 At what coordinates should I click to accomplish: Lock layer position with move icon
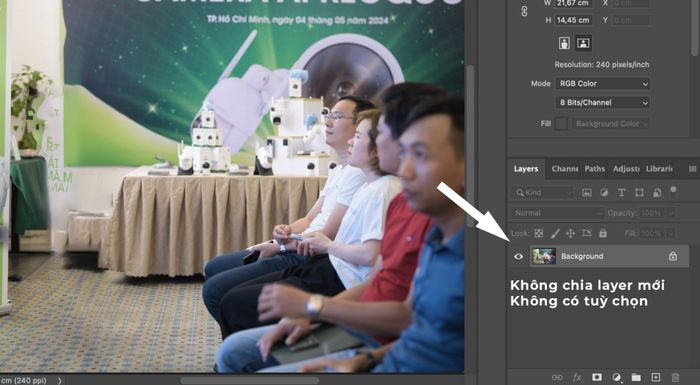point(571,233)
